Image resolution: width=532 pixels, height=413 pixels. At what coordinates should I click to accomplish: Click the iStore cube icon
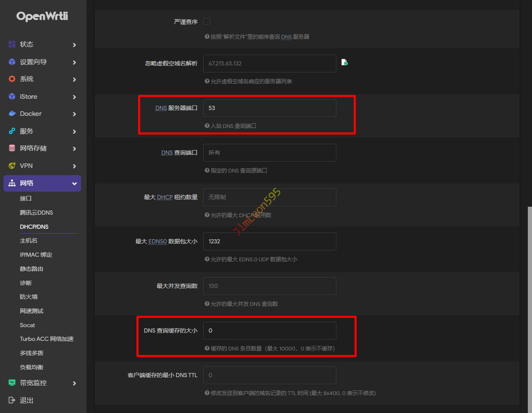click(x=12, y=97)
